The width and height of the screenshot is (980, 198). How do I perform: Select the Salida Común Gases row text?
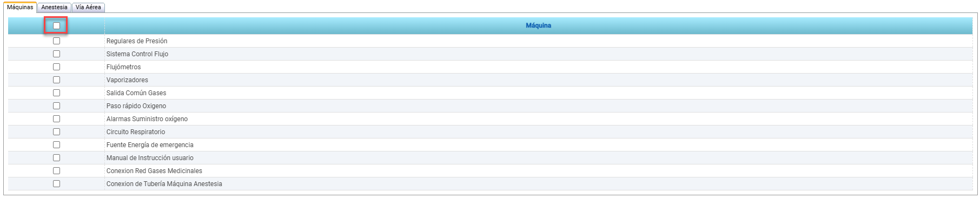[136, 93]
